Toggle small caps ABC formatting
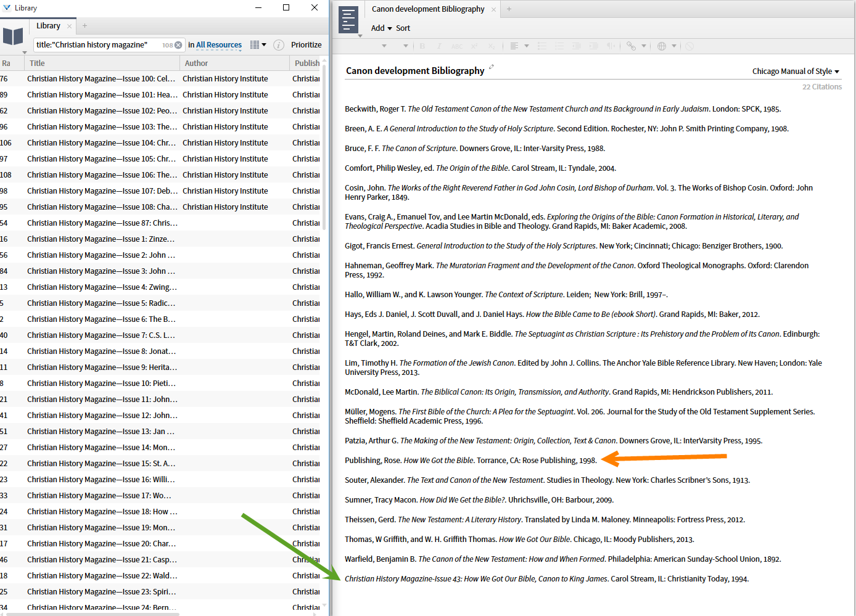 coord(457,46)
